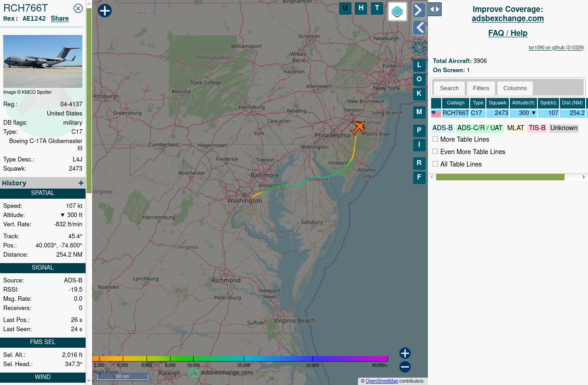The image size is (588, 385).
Task: Click the horizontal scrollbar under the table
Action: [500, 177]
